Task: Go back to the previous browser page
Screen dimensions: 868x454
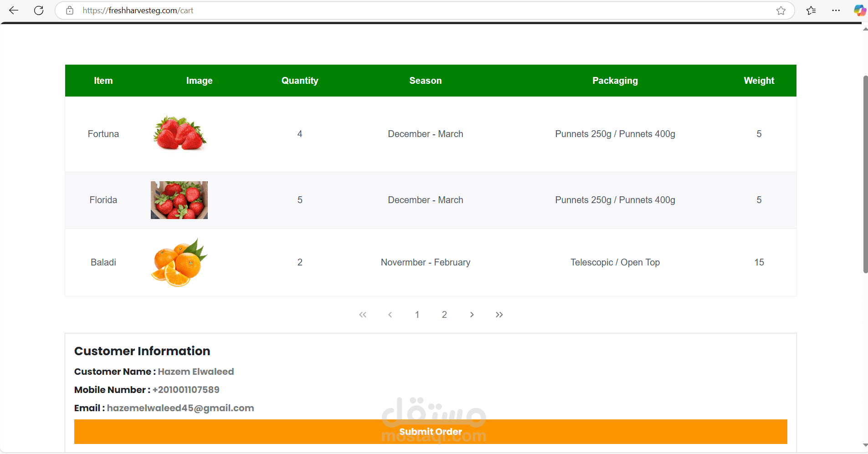Action: (14, 10)
